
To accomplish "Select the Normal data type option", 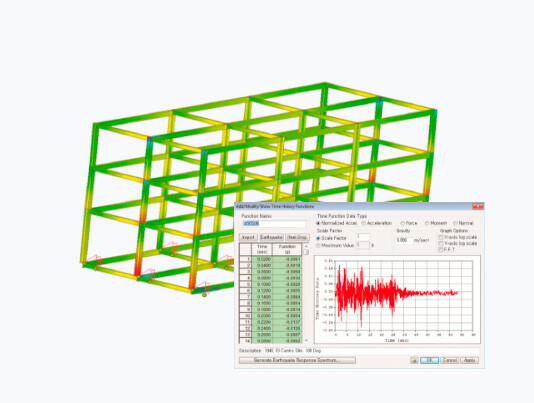I will point(455,223).
